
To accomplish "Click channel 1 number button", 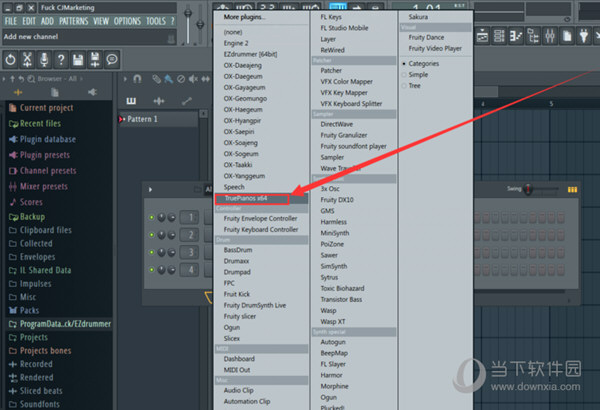I will pos(190,217).
